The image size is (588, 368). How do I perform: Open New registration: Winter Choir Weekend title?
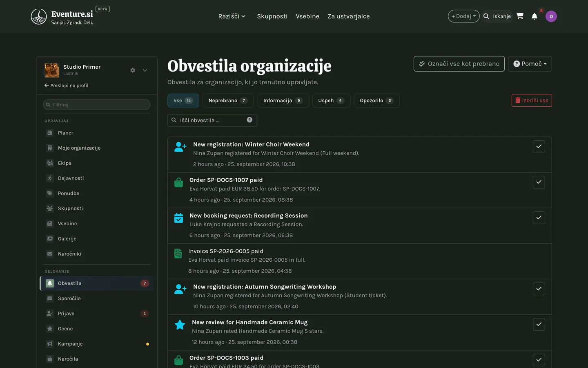coord(251,144)
